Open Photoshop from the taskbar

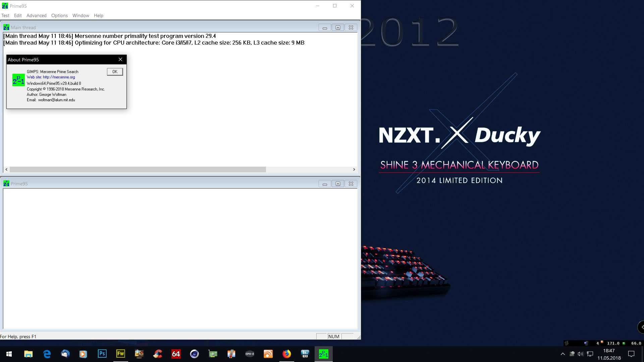(102, 354)
